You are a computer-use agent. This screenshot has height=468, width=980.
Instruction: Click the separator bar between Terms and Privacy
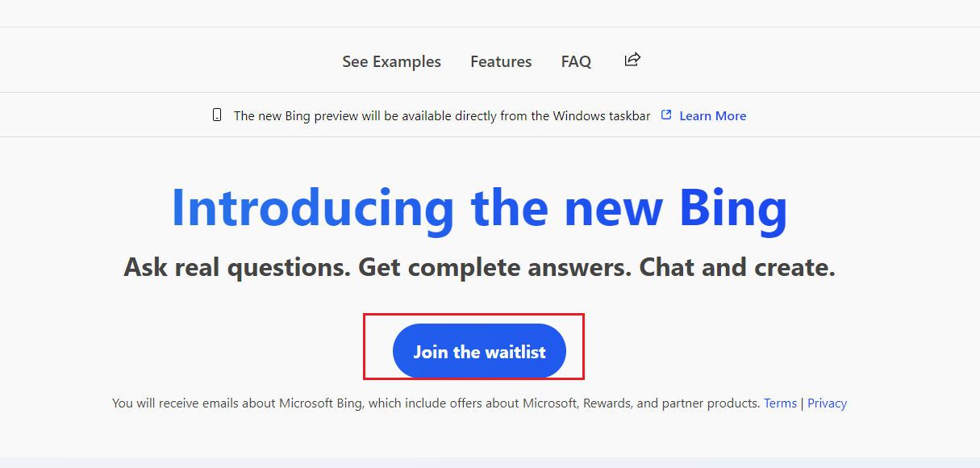pos(802,403)
